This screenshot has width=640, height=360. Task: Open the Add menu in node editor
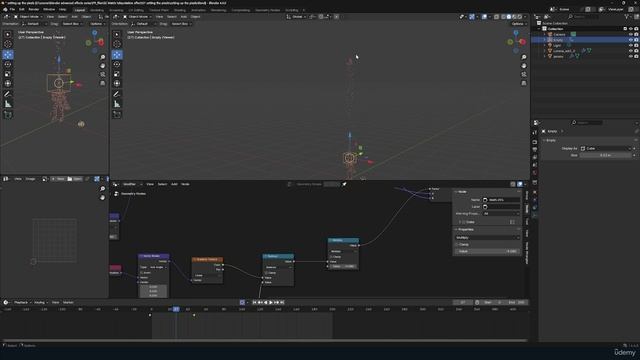tap(174, 184)
